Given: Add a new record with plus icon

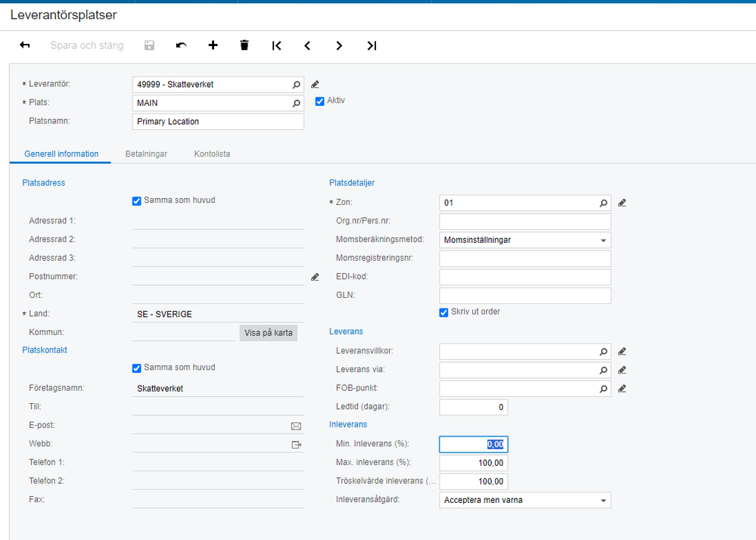Looking at the screenshot, I should click(213, 45).
